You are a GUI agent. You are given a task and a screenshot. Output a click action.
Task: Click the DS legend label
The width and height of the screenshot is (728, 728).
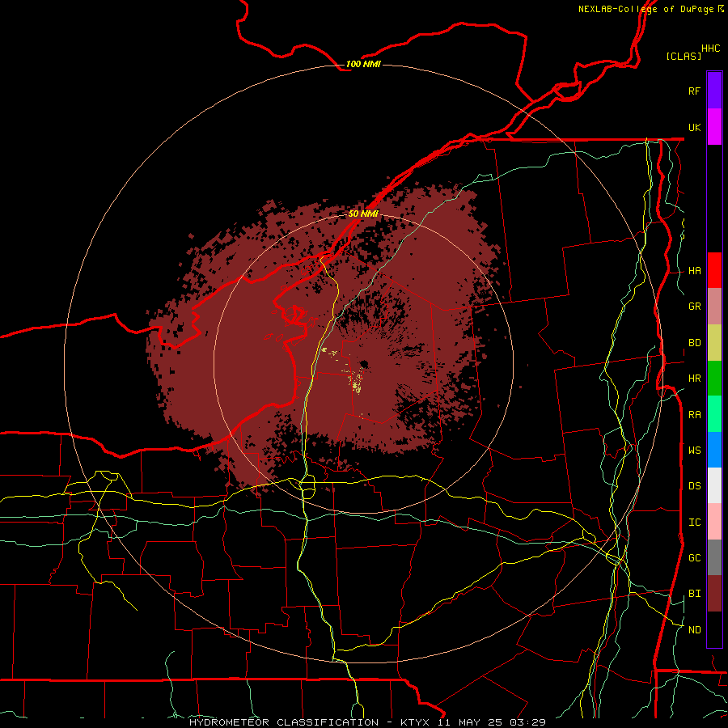(694, 486)
